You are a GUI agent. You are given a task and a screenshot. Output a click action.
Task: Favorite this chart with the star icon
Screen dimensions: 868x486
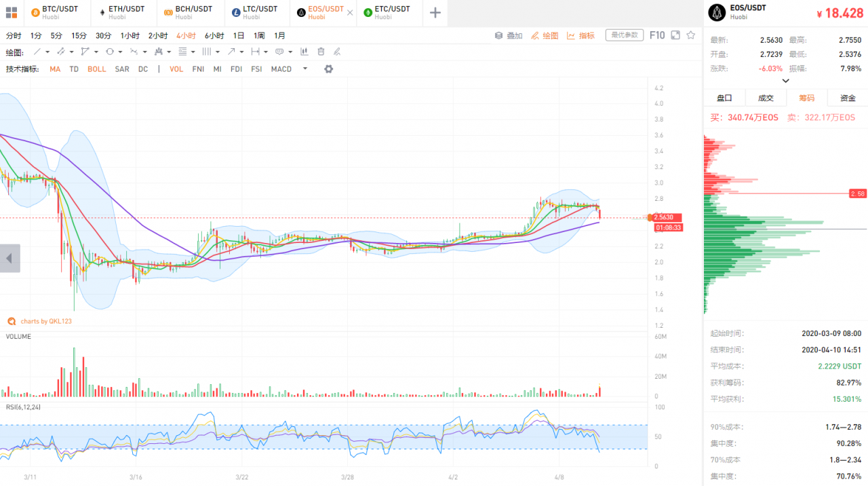(x=691, y=35)
